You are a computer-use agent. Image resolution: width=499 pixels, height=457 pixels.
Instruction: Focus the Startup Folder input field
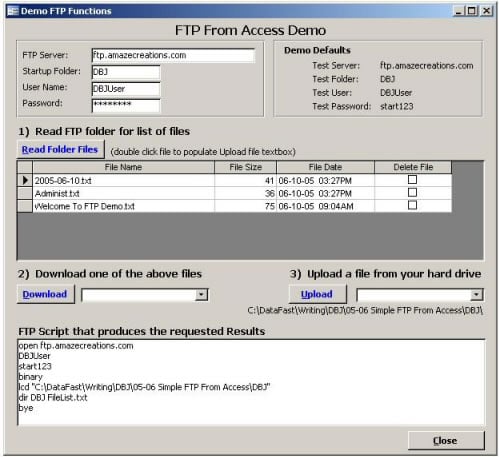126,72
